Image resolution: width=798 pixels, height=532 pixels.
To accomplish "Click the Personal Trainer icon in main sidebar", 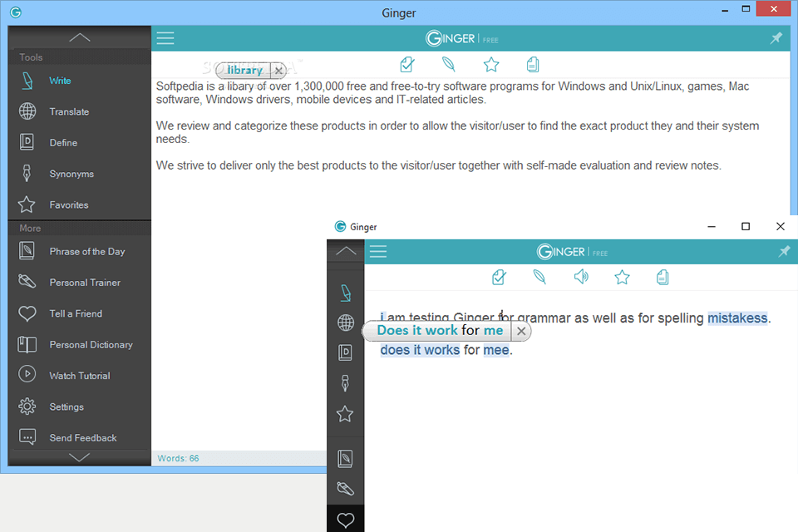I will pyautogui.click(x=27, y=281).
